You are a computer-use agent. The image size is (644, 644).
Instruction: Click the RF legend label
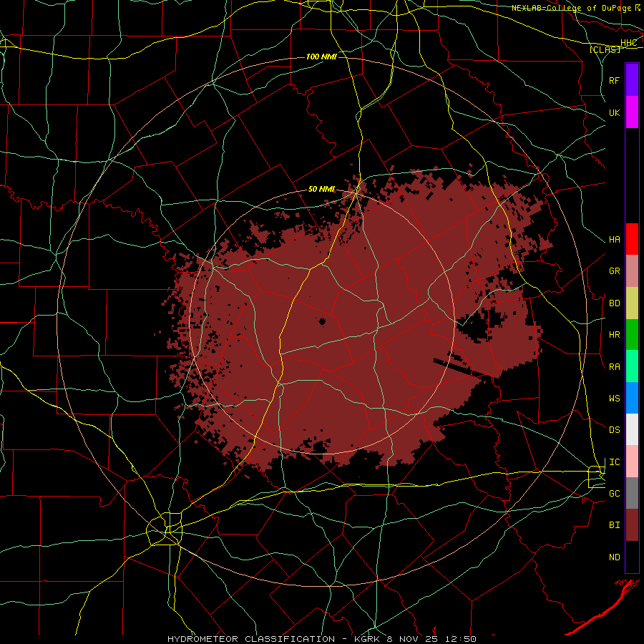614,80
